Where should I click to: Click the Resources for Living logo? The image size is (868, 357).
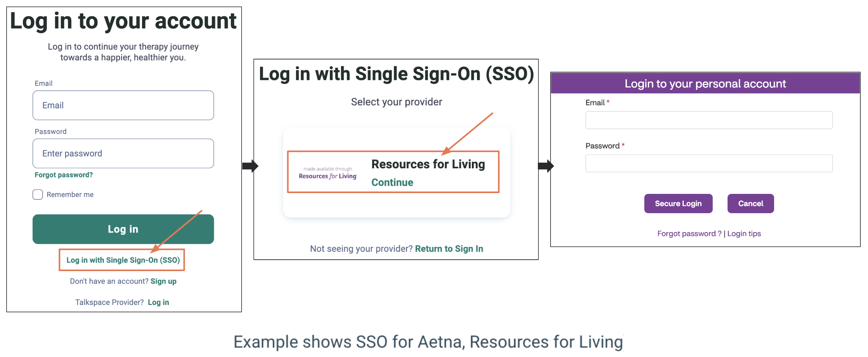(x=327, y=173)
